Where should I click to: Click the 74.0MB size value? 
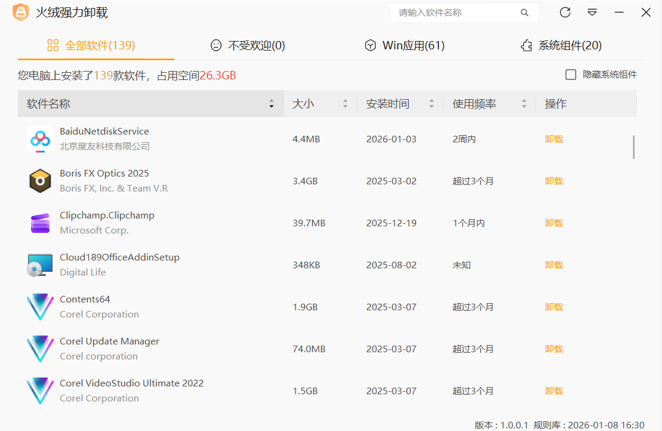pos(309,349)
